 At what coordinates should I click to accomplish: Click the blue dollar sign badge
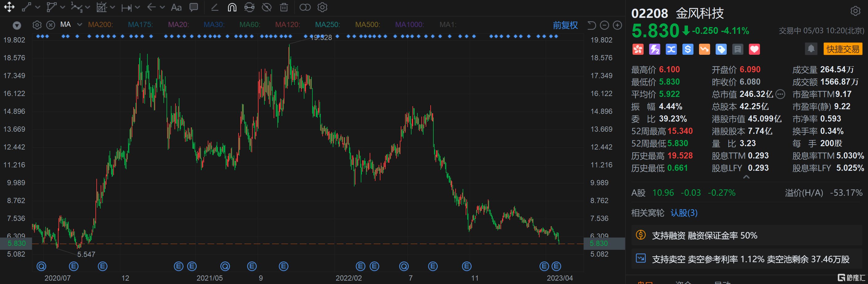(x=688, y=50)
